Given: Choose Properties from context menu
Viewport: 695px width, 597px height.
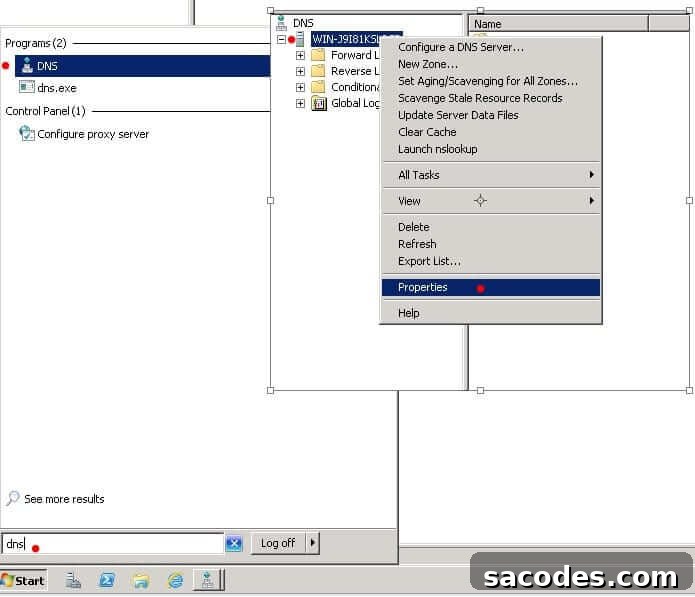Looking at the screenshot, I should (491, 287).
